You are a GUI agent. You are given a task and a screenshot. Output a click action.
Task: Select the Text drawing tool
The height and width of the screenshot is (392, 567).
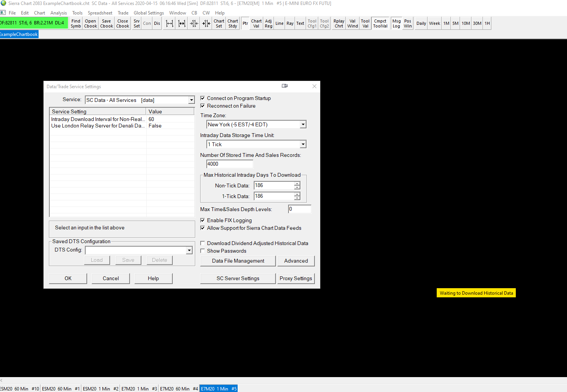tap(300, 24)
